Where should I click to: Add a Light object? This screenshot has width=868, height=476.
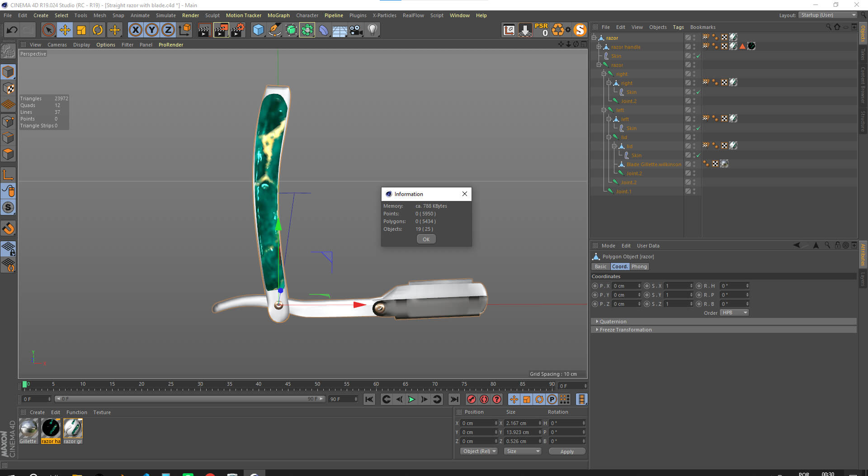373,30
